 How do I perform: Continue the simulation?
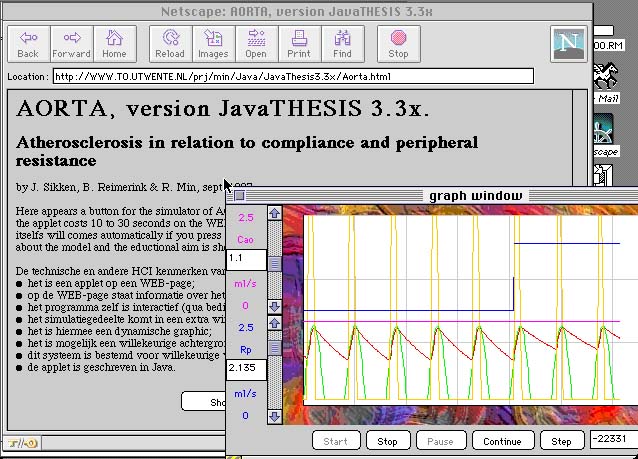[503, 441]
